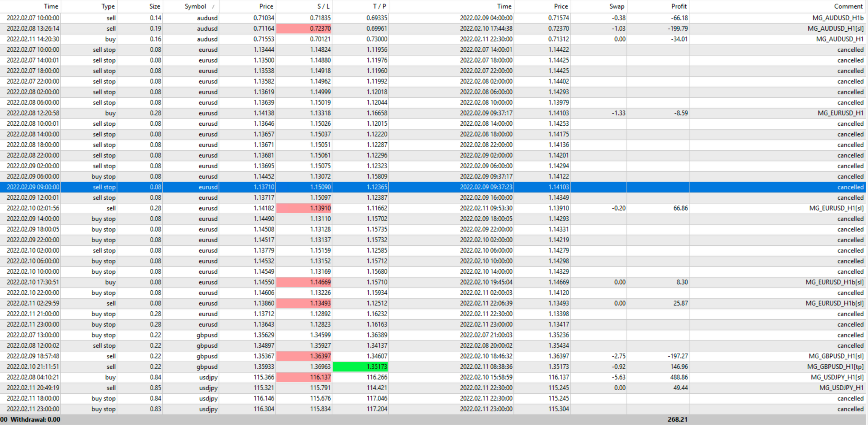Select the MG_USDJPY_H1[sl] trade row comment
Viewport: 868px width, 425px height.
837,377
